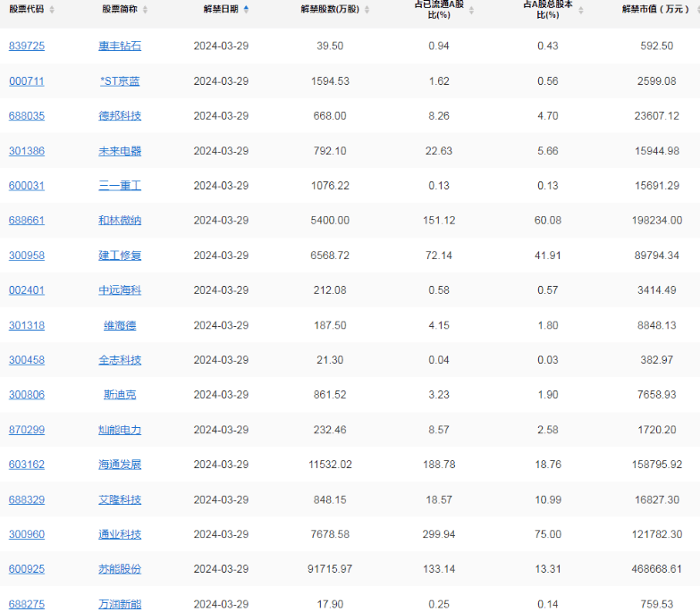Open the 艾隆科技 stock name link
The image size is (700, 612).
pos(120,499)
